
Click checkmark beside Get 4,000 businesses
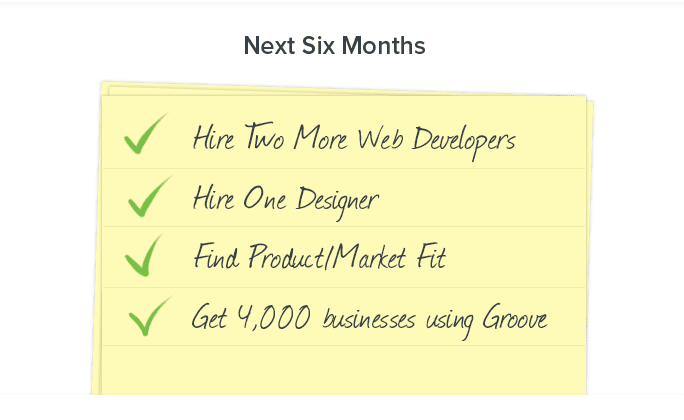click(150, 317)
